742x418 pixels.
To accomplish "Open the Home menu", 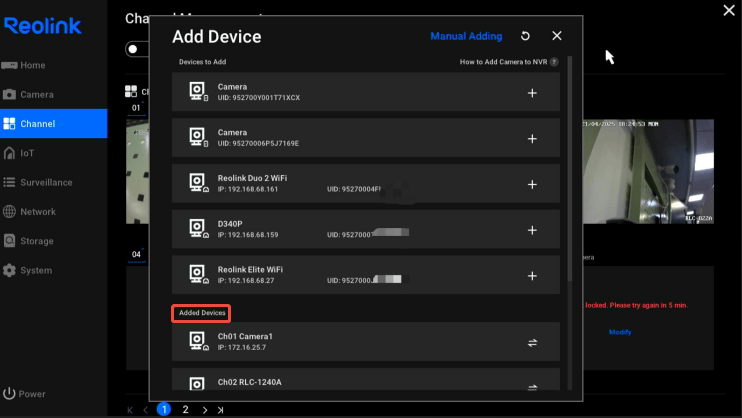I will click(x=53, y=65).
